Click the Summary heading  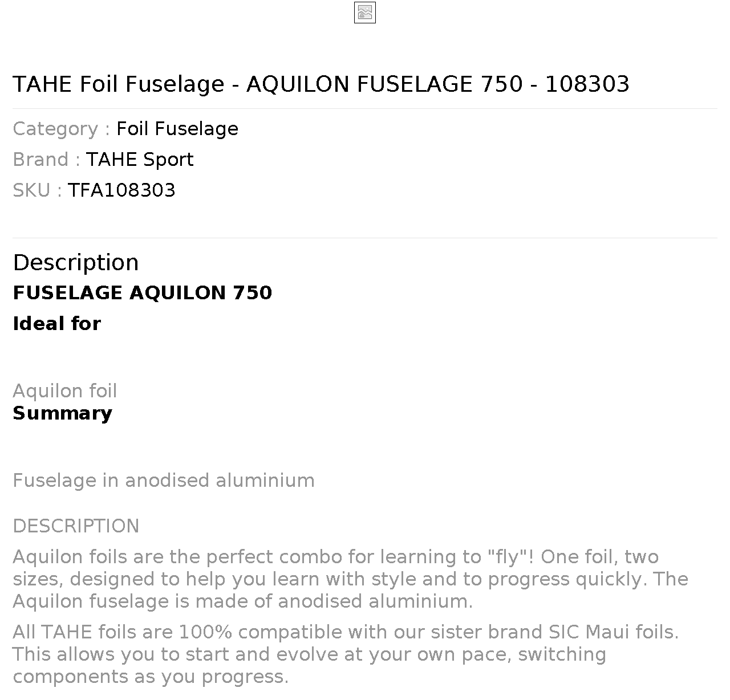click(x=63, y=413)
